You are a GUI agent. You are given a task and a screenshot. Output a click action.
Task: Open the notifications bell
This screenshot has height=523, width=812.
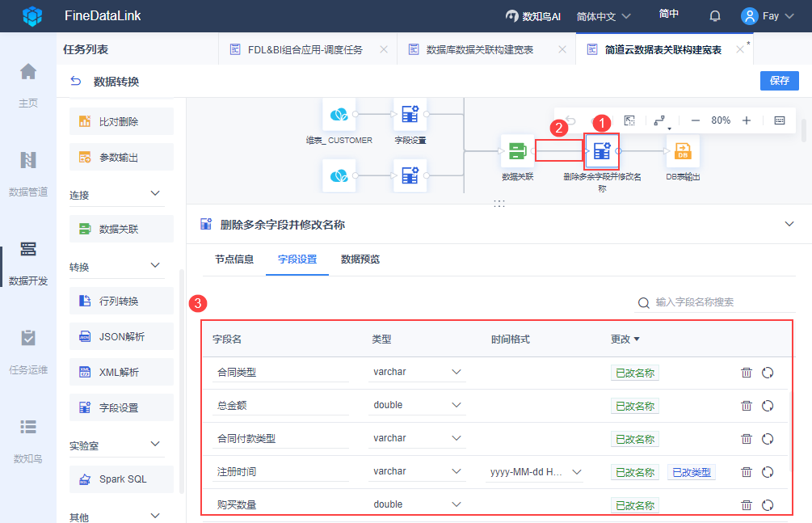coord(715,16)
